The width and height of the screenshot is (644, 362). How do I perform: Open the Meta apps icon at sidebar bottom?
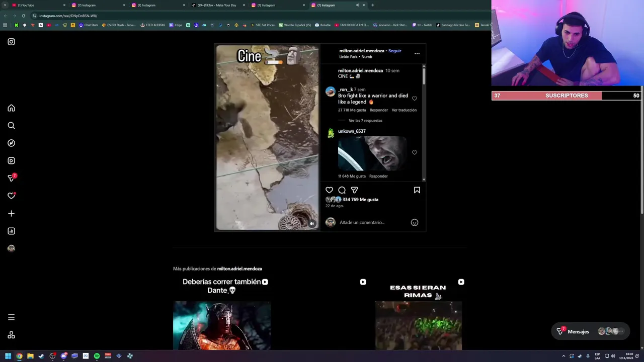[x=11, y=335]
